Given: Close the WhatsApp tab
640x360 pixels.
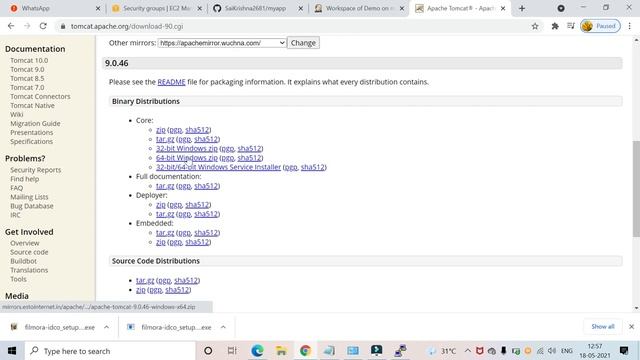Looking at the screenshot, I should pyautogui.click(x=98, y=8).
